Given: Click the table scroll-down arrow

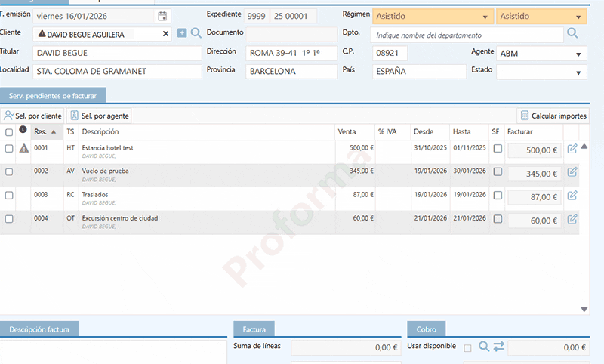Looking at the screenshot, I should 584,310.
